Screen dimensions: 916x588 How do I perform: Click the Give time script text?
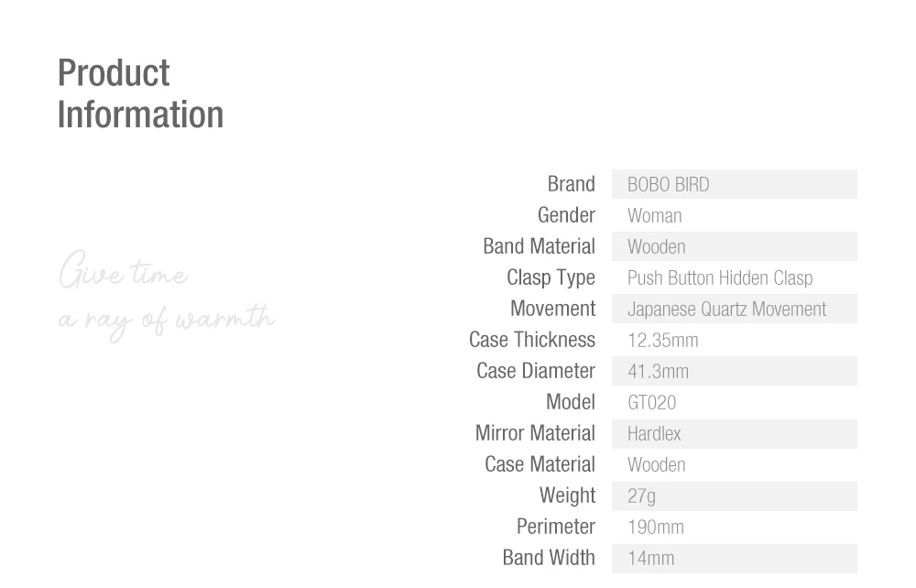click(x=123, y=273)
